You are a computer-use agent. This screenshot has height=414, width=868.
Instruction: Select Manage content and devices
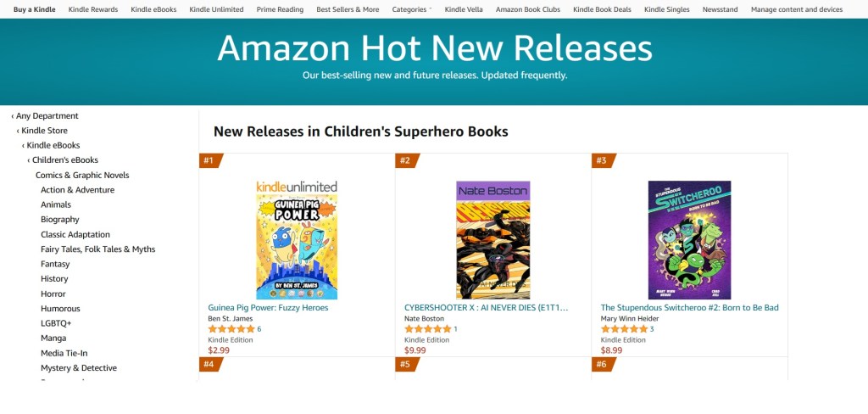pos(797,9)
